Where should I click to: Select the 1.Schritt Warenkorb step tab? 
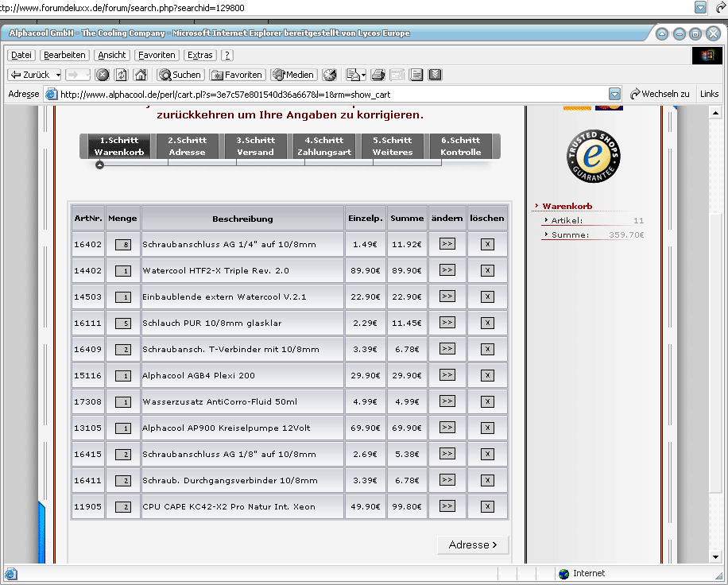119,146
